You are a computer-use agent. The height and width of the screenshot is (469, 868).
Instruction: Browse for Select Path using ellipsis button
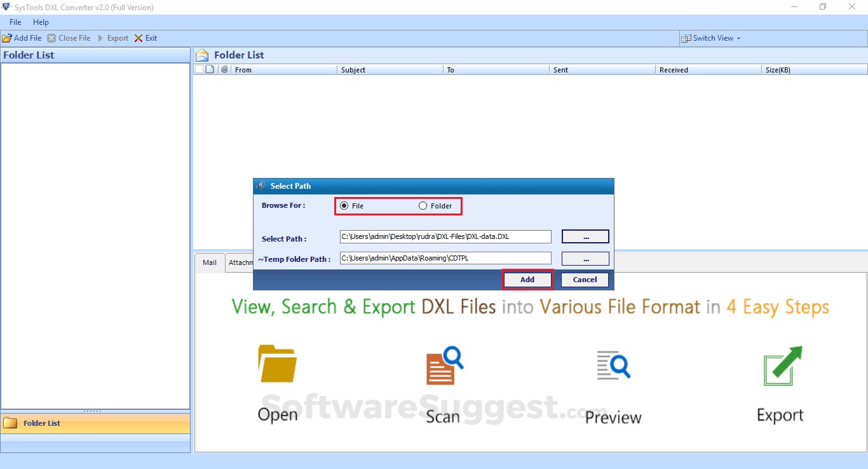(585, 236)
